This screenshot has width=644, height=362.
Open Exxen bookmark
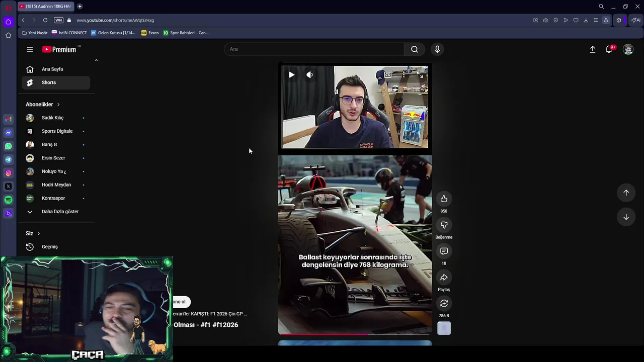click(150, 33)
